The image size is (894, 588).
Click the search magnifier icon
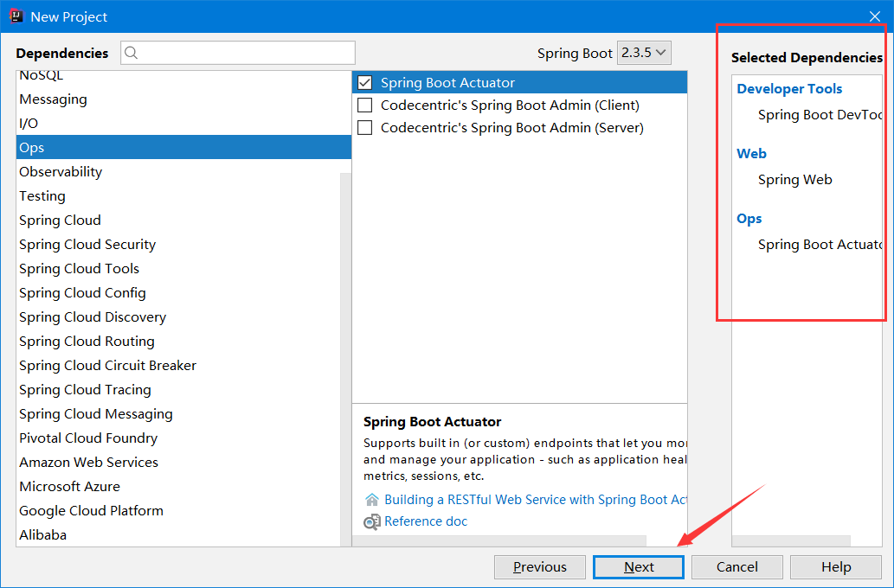[x=132, y=53]
